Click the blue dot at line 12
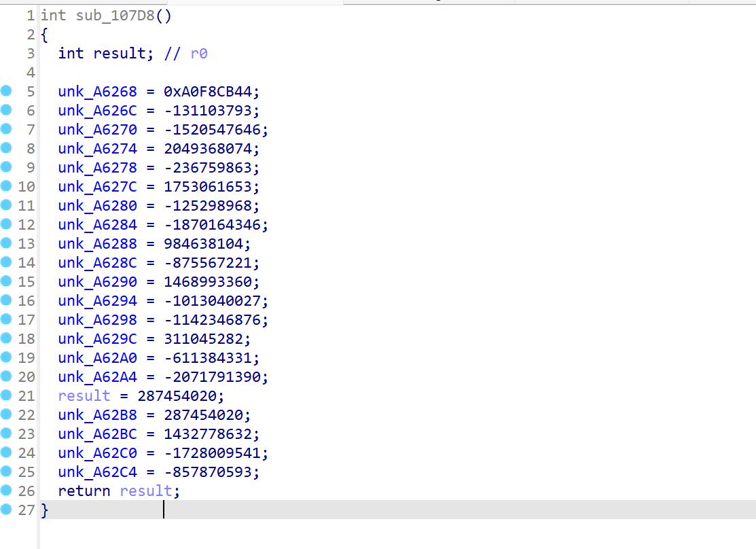This screenshot has width=756, height=549. click(6, 224)
